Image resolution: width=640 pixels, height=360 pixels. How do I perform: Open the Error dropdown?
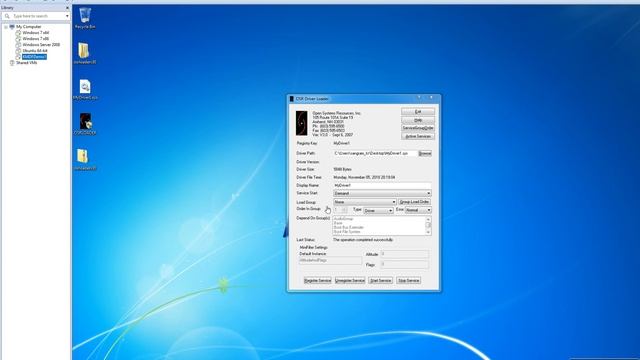pyautogui.click(x=418, y=210)
